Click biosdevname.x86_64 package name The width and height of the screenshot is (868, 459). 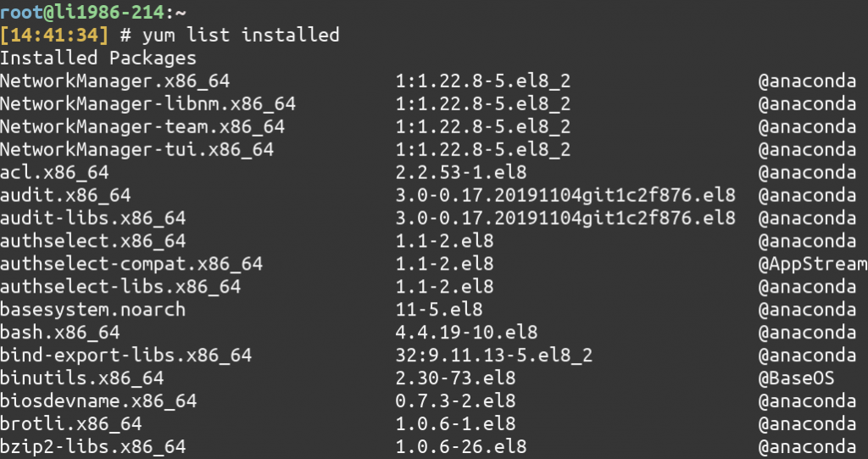coord(98,400)
